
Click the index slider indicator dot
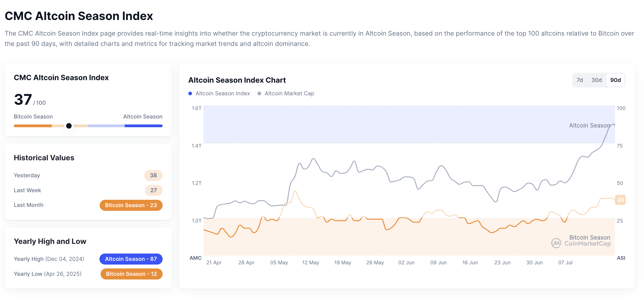(69, 126)
